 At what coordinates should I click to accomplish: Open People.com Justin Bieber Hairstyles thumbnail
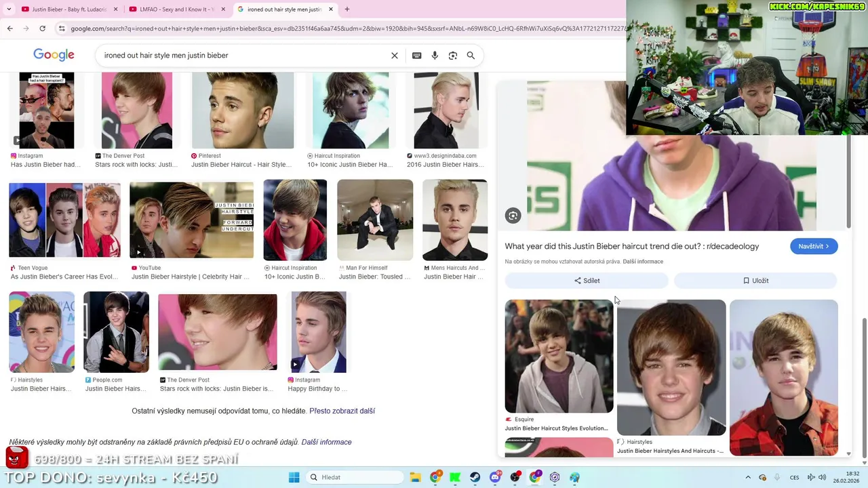(116, 332)
